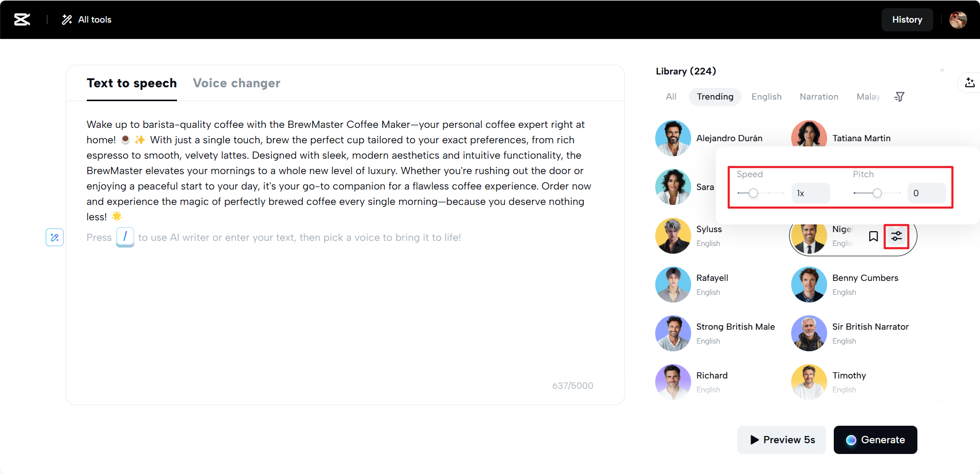Viewport: 980px width, 474px height.
Task: Click the Pitch slider handle
Action: 877,193
